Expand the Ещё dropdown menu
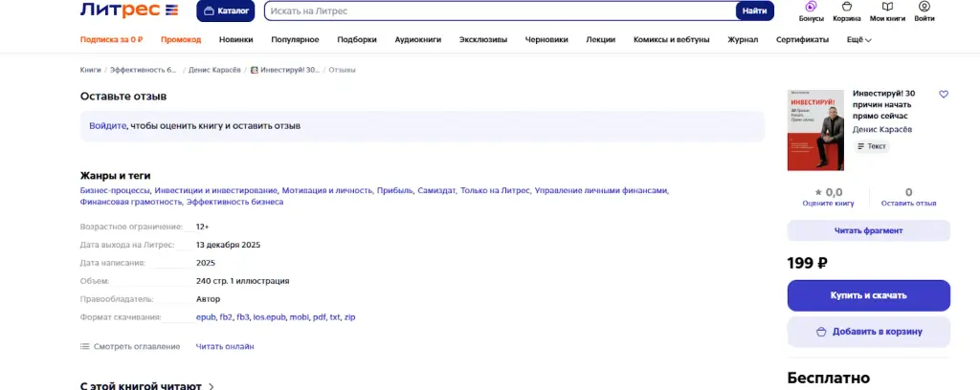Image resolution: width=980 pixels, height=390 pixels. click(x=859, y=39)
